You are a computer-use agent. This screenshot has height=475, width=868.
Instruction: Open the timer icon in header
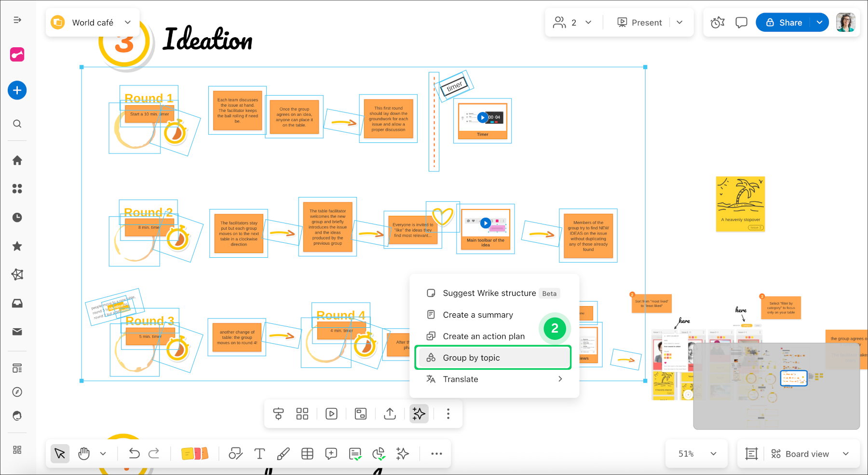pyautogui.click(x=718, y=23)
